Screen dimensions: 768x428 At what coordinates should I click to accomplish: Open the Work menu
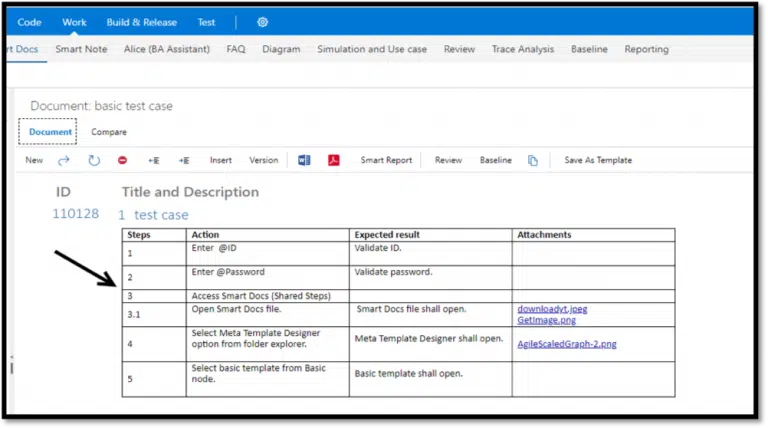pyautogui.click(x=74, y=22)
